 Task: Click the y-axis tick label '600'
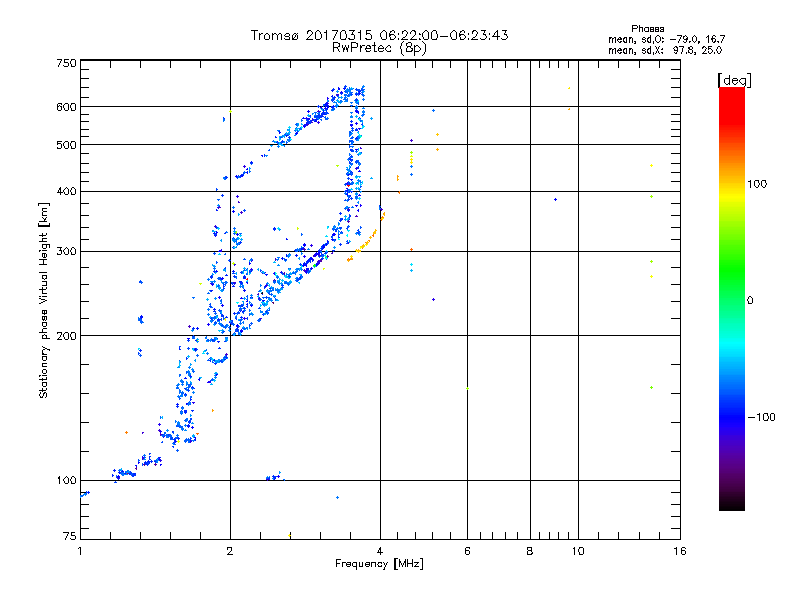(66, 107)
